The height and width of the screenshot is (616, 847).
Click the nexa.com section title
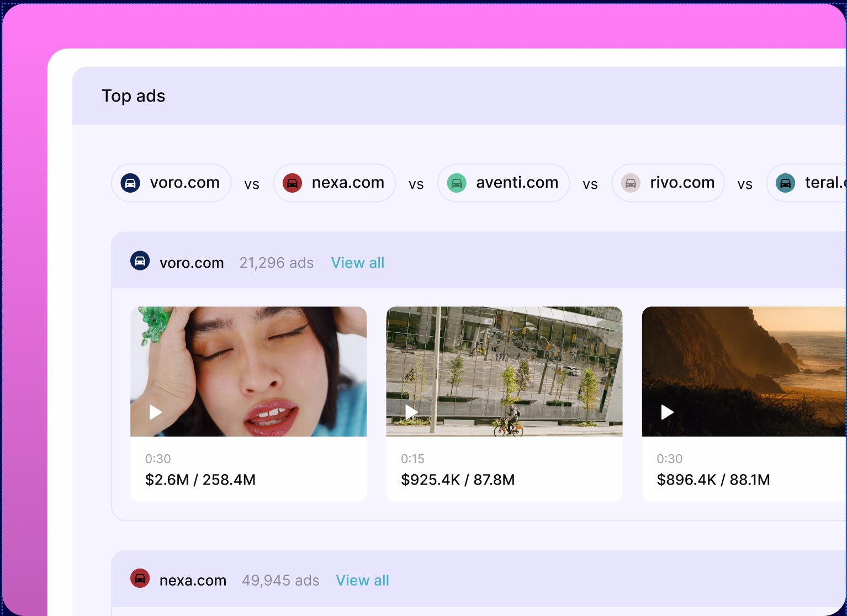193,581
